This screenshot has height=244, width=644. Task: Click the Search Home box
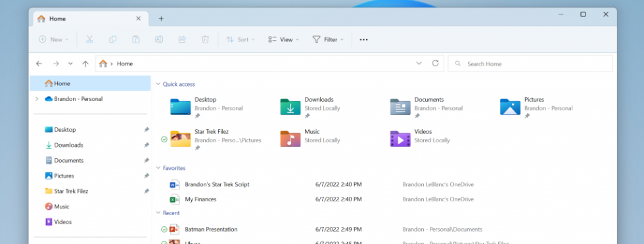[x=530, y=64]
